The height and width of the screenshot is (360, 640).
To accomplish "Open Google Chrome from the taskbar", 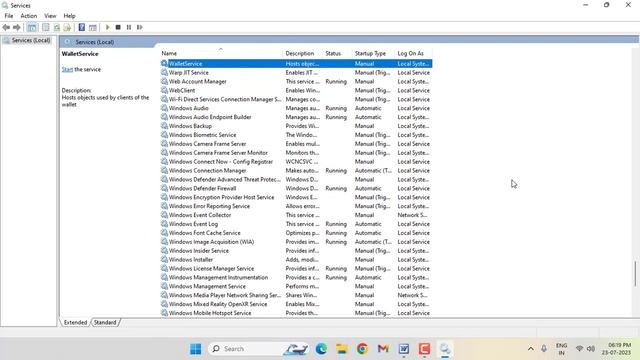I will (362, 349).
